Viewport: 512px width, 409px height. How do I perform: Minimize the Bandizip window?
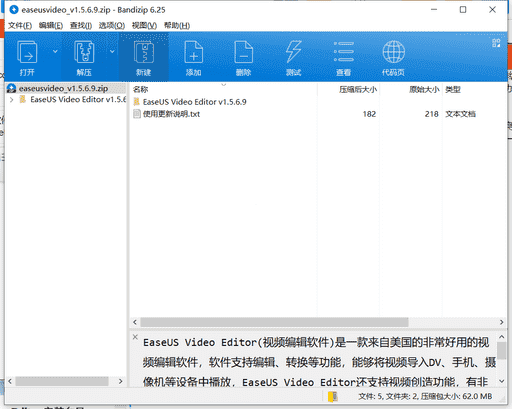click(x=434, y=10)
